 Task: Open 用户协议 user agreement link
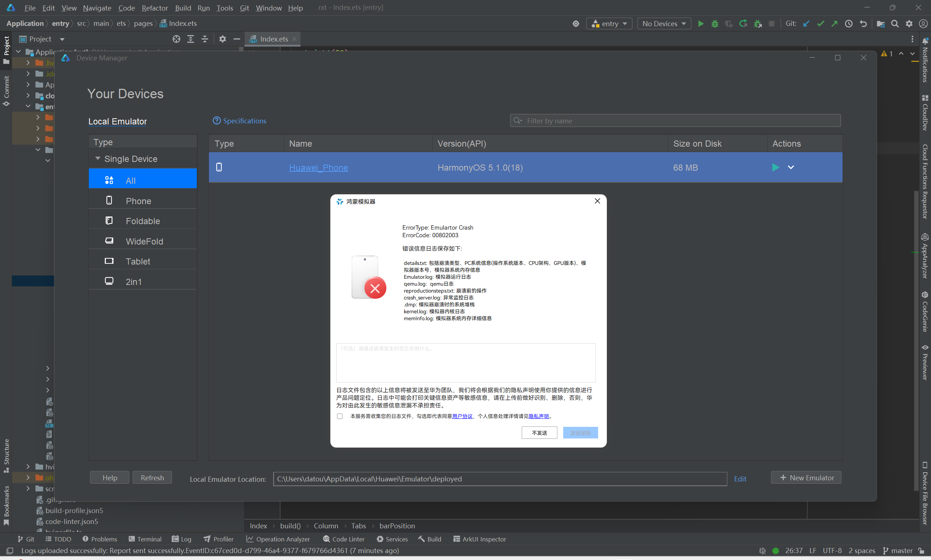click(x=462, y=416)
